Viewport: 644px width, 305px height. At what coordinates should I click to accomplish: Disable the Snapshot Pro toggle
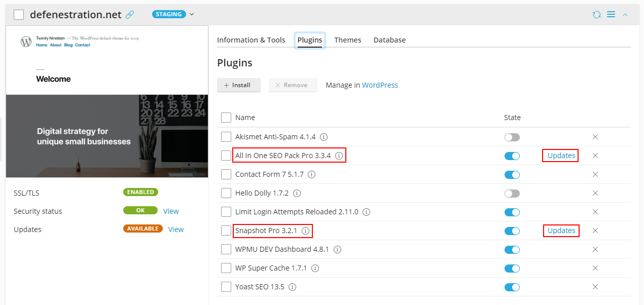coord(512,231)
